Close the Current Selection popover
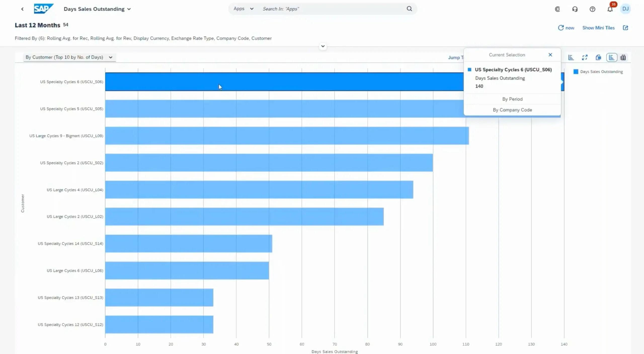Image resolution: width=644 pixels, height=354 pixels. 550,55
